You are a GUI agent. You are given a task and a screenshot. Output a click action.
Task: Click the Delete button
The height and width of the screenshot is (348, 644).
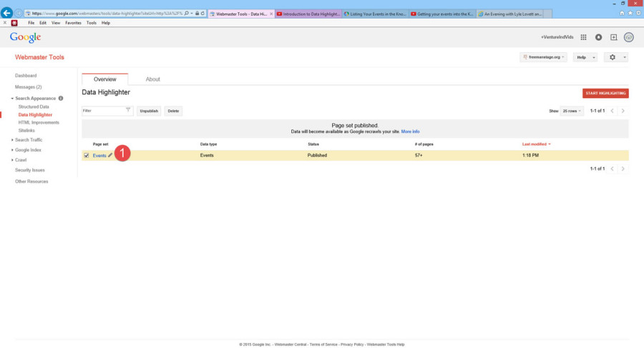coord(173,111)
